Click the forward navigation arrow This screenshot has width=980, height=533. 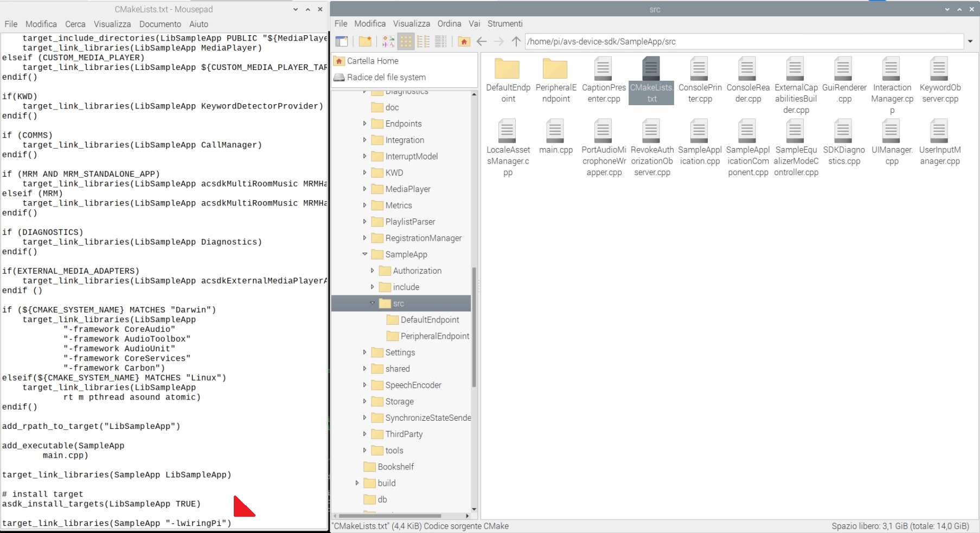pyautogui.click(x=498, y=41)
